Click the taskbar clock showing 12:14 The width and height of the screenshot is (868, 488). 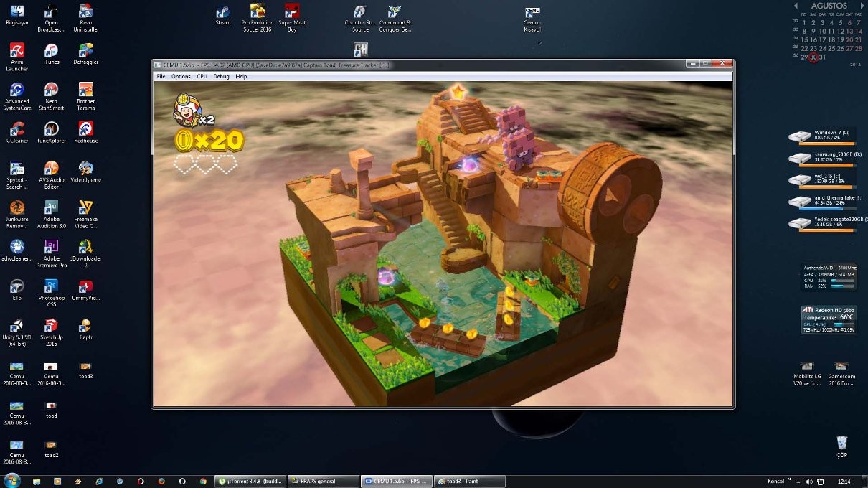pyautogui.click(x=844, y=481)
